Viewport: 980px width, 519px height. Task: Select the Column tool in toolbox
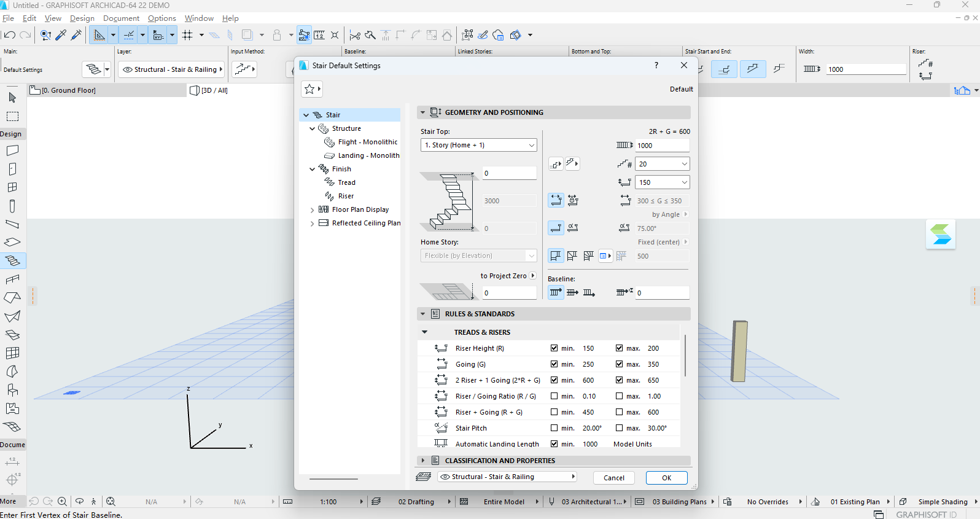click(12, 206)
